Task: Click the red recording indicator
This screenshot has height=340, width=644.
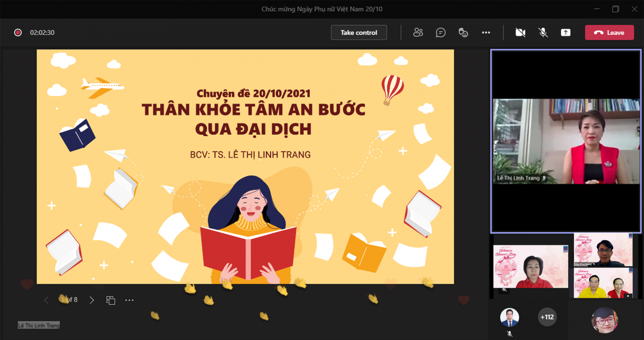Action: tap(18, 33)
